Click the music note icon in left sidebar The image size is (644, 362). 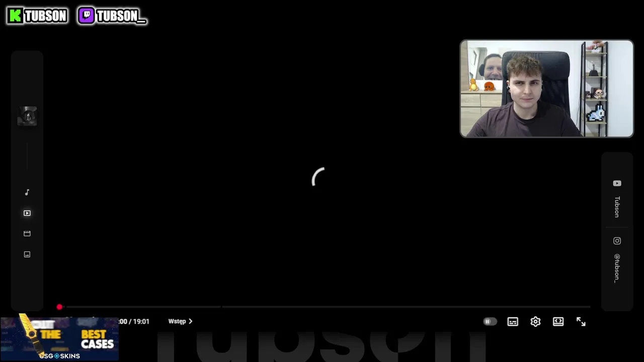tap(27, 192)
